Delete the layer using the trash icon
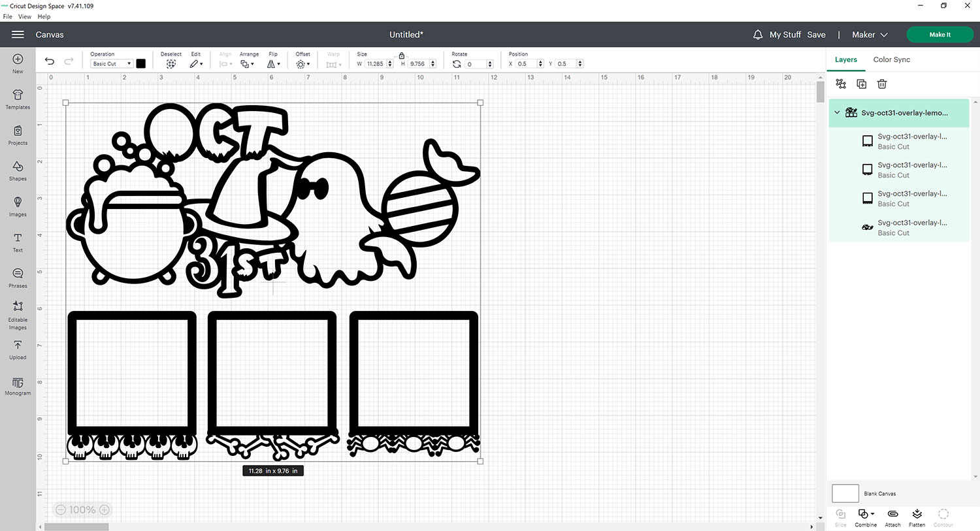Image resolution: width=980 pixels, height=531 pixels. coord(881,84)
